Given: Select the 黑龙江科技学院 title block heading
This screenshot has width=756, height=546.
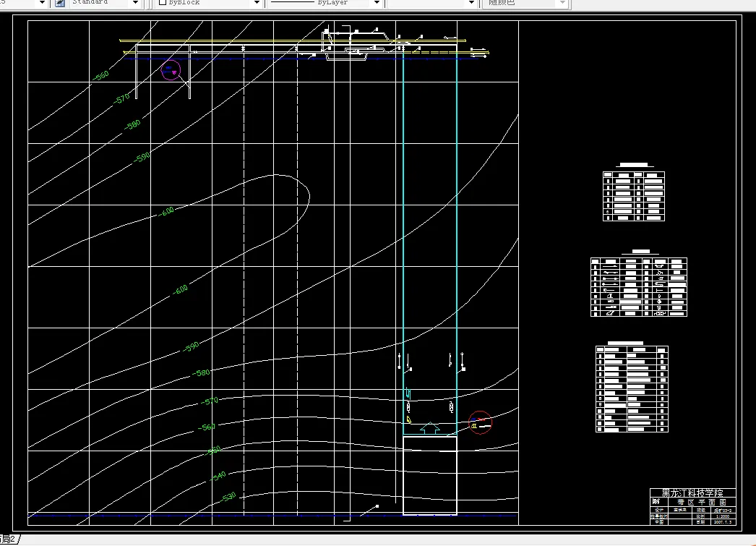Looking at the screenshot, I should tap(692, 492).
